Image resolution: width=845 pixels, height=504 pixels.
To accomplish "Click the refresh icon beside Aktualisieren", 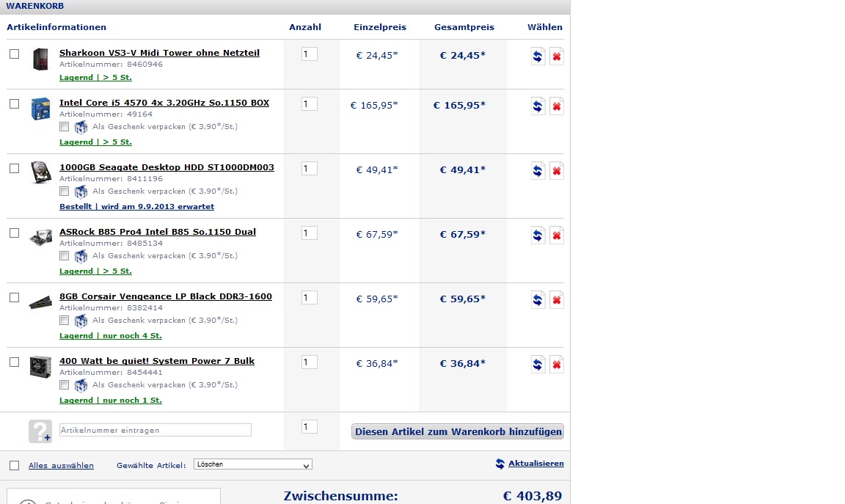I will point(500,464).
